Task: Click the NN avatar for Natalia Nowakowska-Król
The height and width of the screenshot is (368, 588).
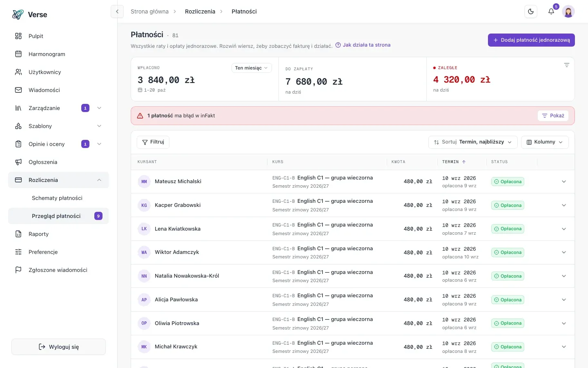Action: [x=144, y=276]
